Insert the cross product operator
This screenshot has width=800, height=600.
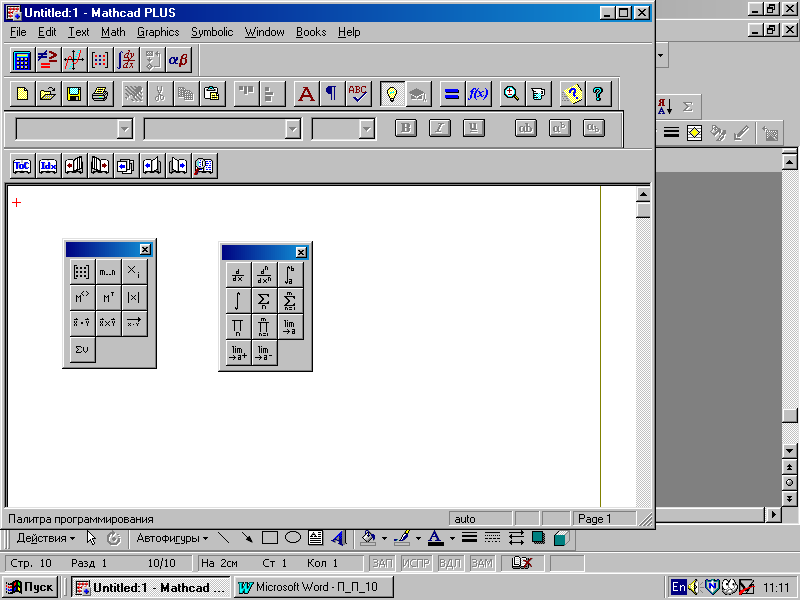point(108,323)
